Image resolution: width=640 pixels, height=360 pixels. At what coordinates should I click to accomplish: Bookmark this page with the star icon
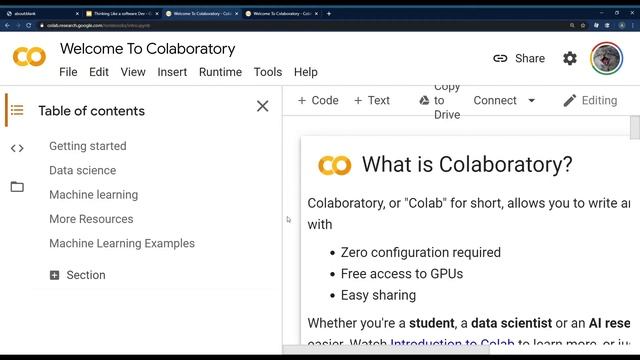583,25
